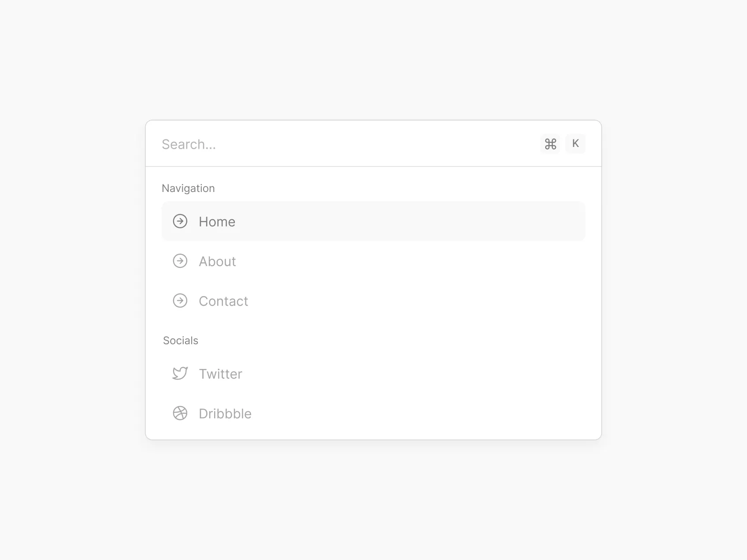Image resolution: width=747 pixels, height=560 pixels.
Task: Click the arrow icon beside Contact
Action: [180, 301]
